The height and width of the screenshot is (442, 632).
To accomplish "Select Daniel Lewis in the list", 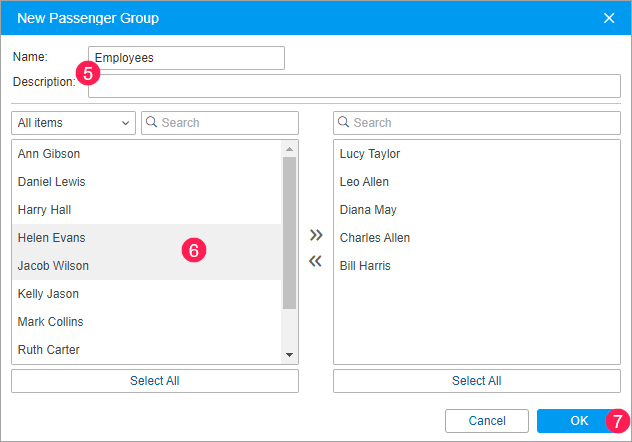I will (147, 182).
